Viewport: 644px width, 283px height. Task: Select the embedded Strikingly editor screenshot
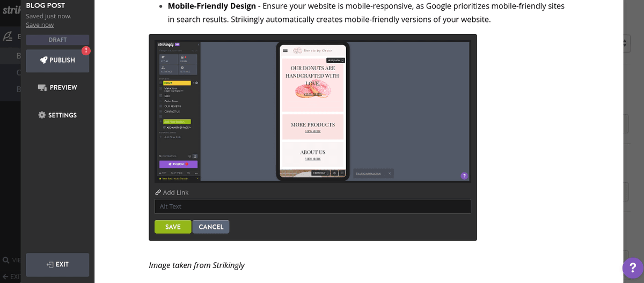(x=313, y=111)
